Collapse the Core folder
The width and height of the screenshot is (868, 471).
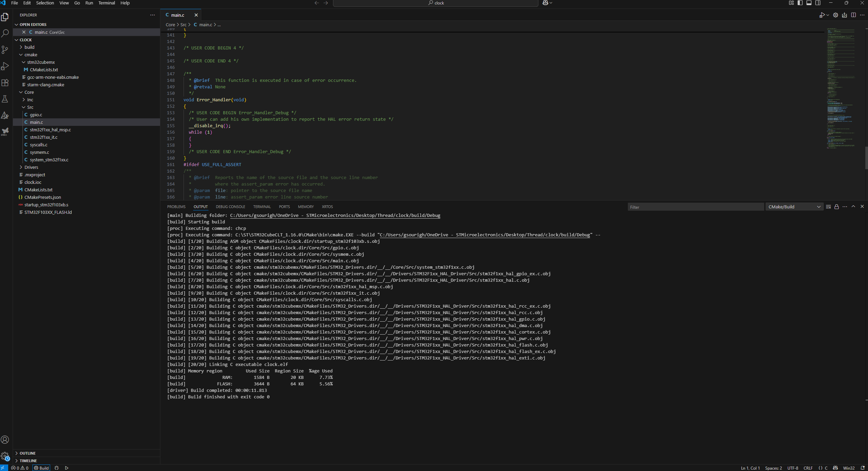29,92
